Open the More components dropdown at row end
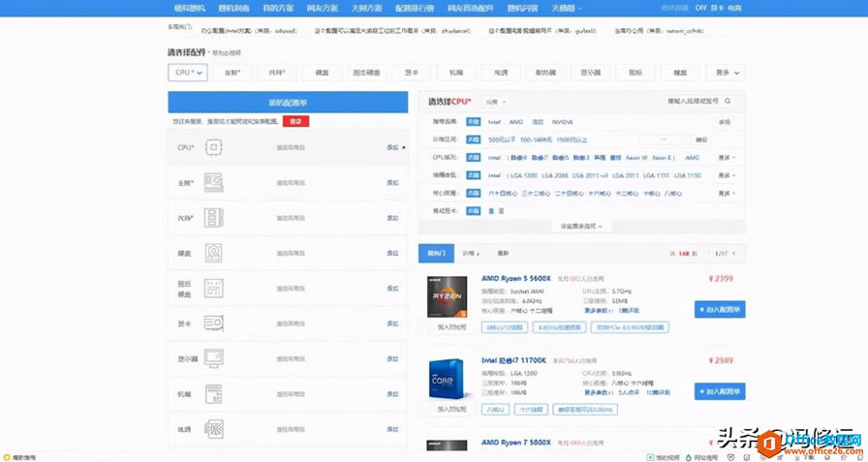Viewport: 868px width, 462px height. [x=726, y=73]
